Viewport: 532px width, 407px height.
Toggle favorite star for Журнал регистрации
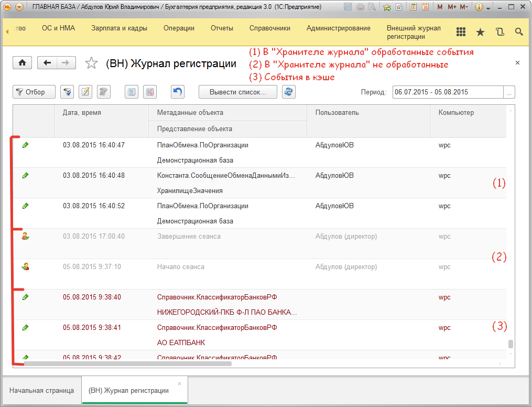[91, 63]
